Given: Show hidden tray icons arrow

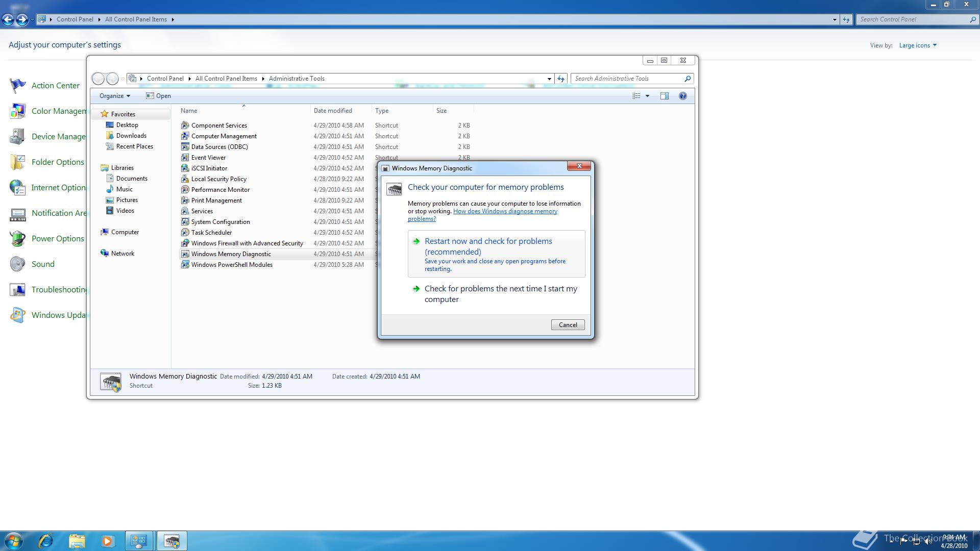Looking at the screenshot, I should [892, 541].
